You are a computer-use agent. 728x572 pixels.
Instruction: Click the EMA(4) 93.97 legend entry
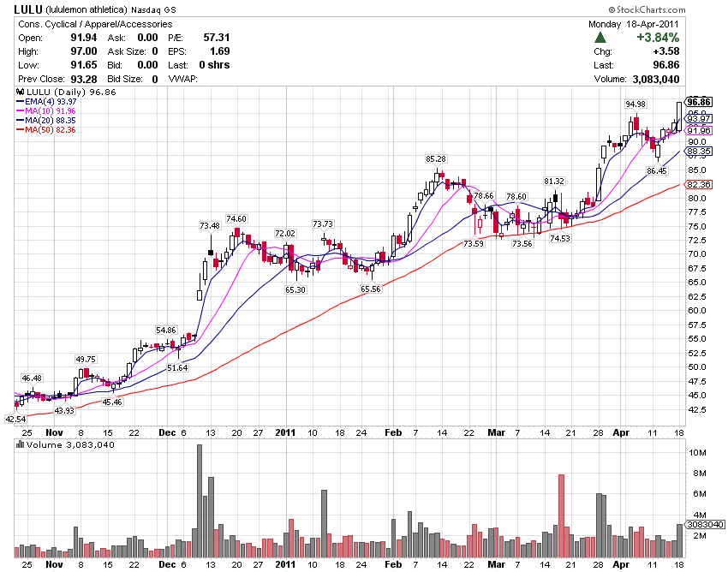tap(46, 102)
